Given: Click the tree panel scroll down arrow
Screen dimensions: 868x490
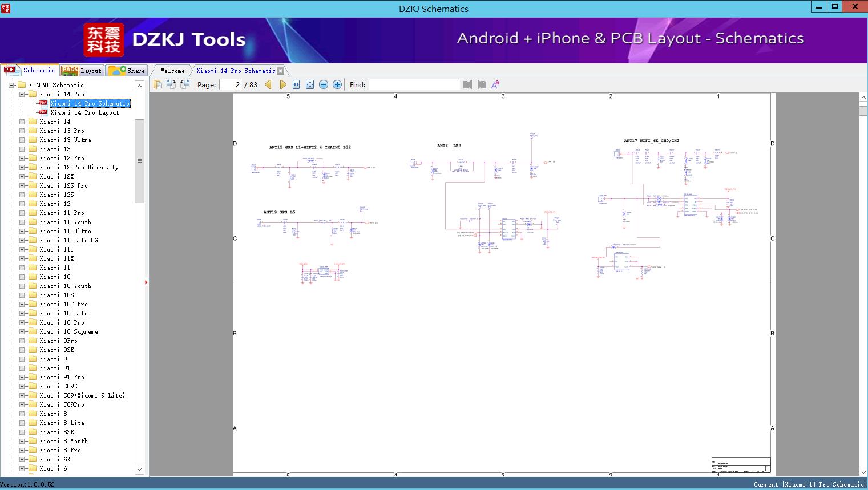Looking at the screenshot, I should [139, 469].
